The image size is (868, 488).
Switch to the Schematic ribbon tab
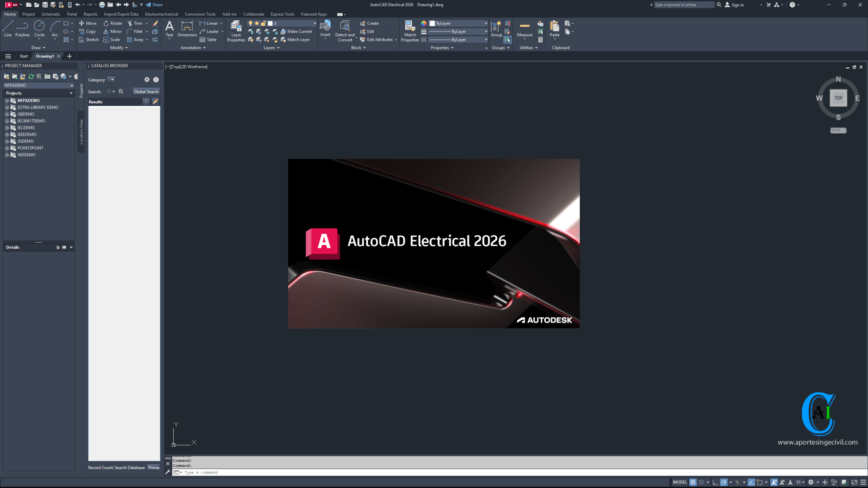[x=51, y=14]
